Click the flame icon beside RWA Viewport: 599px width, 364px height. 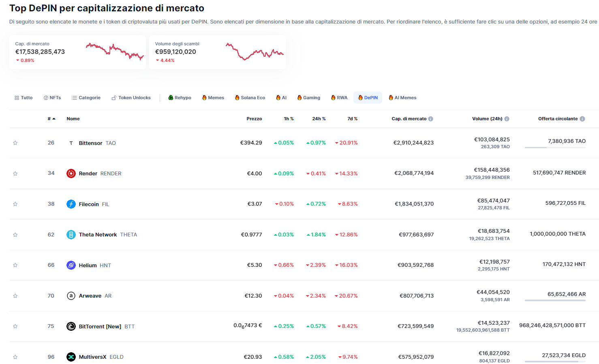tap(333, 98)
